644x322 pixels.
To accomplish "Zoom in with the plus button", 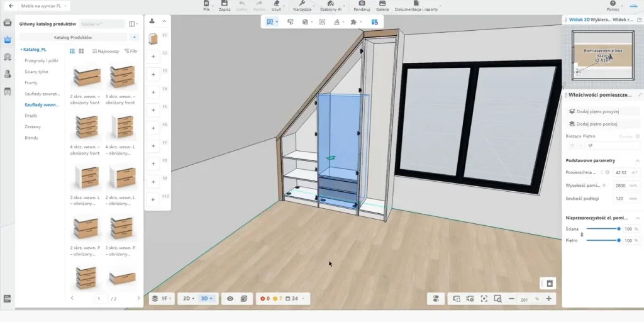I will pos(548,299).
